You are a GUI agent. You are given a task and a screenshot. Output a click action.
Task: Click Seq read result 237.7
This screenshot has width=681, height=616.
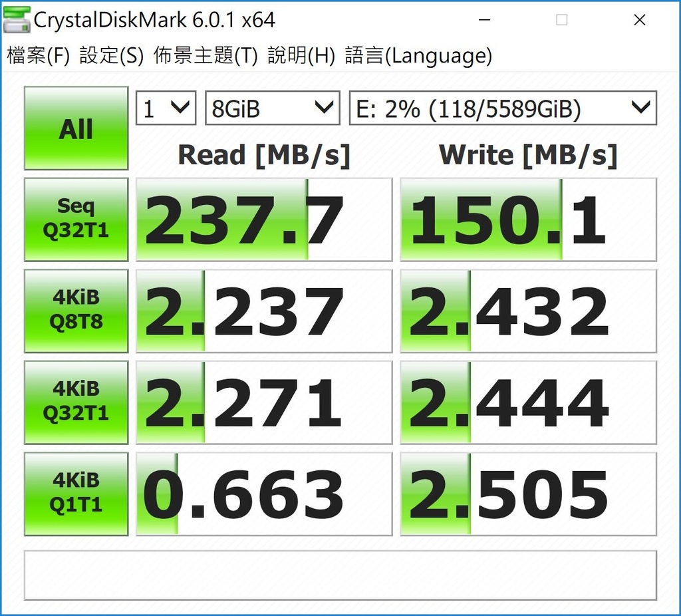coord(264,220)
